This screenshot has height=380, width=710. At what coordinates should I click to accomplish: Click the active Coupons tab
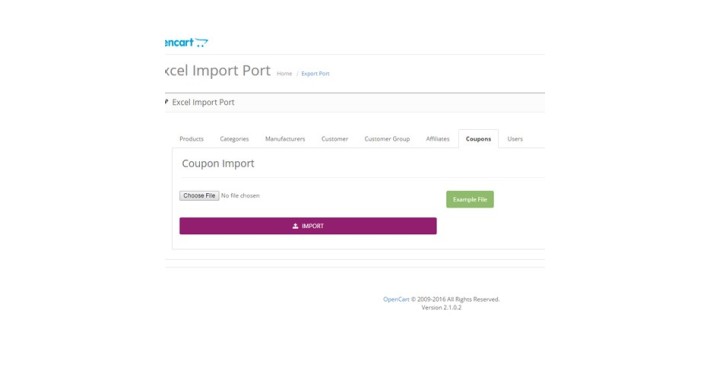(x=478, y=139)
